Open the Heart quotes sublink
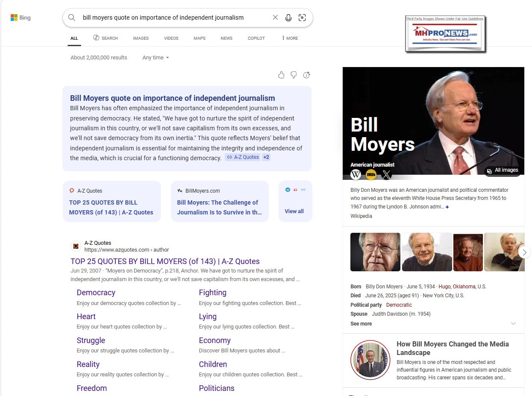The width and height of the screenshot is (532, 396). tap(86, 317)
